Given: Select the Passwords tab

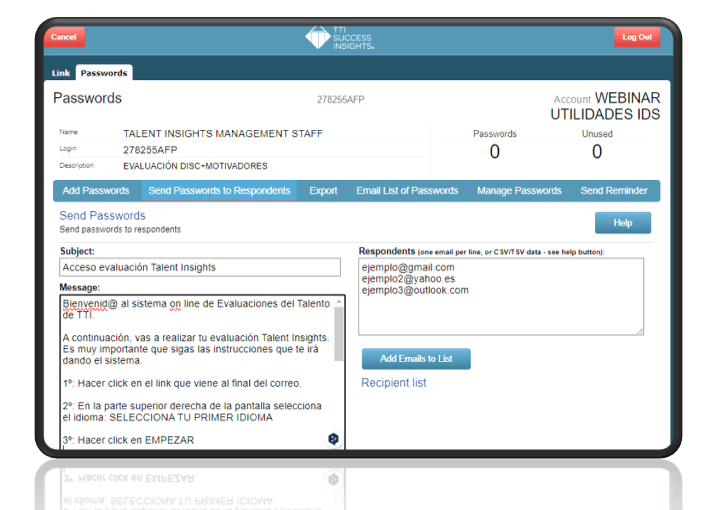Looking at the screenshot, I should 104,73.
